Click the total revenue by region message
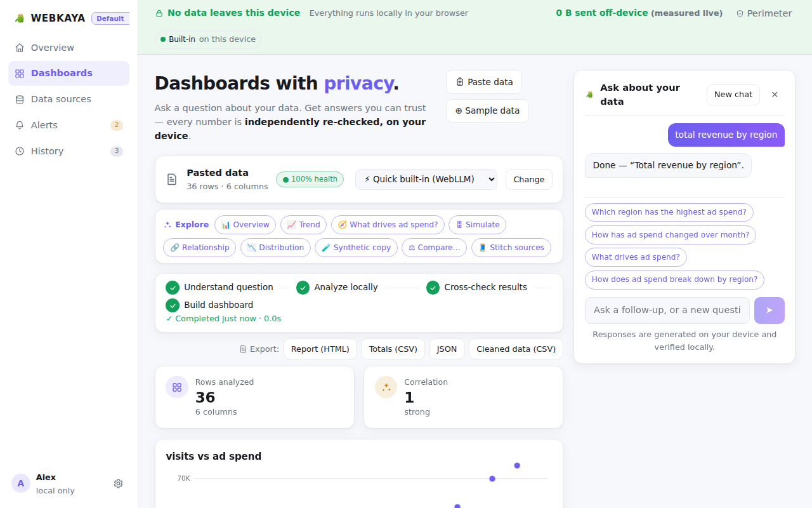Screen dimensions: 812x508 tap(726, 135)
